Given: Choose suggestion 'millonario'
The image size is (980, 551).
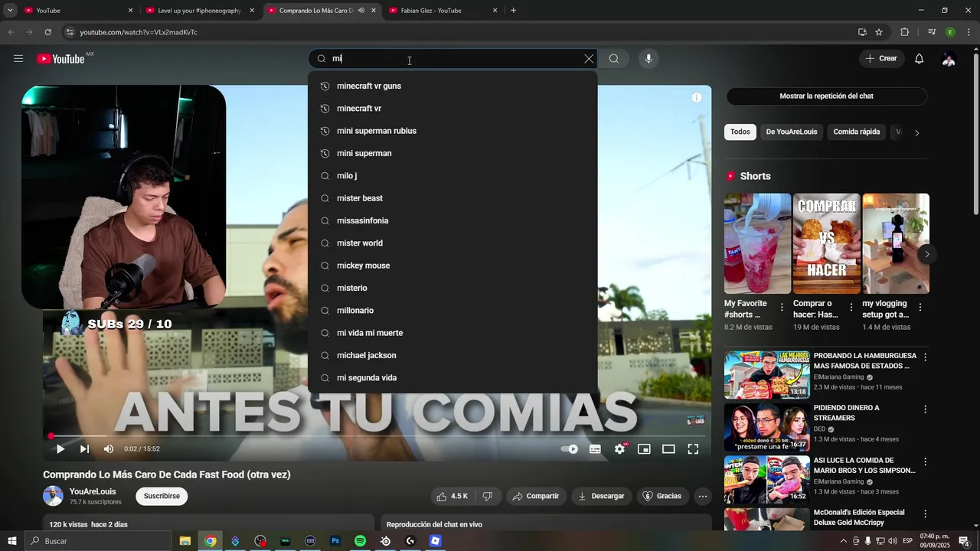Looking at the screenshot, I should 452,311.
